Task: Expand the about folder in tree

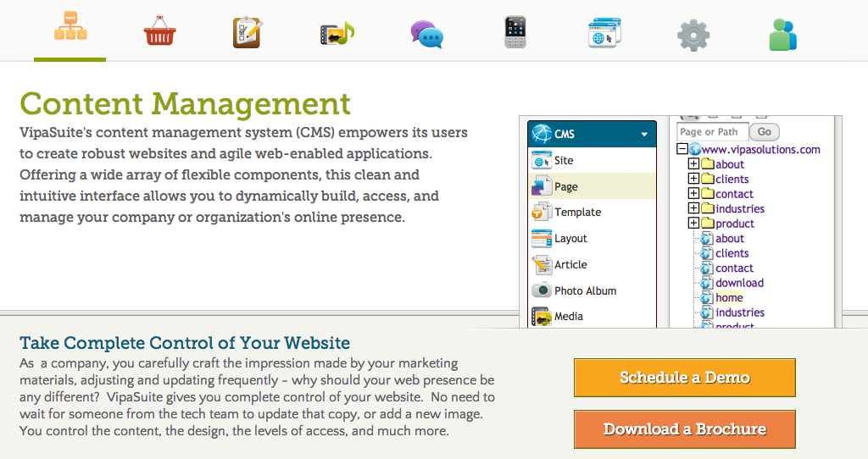Action: (693, 164)
